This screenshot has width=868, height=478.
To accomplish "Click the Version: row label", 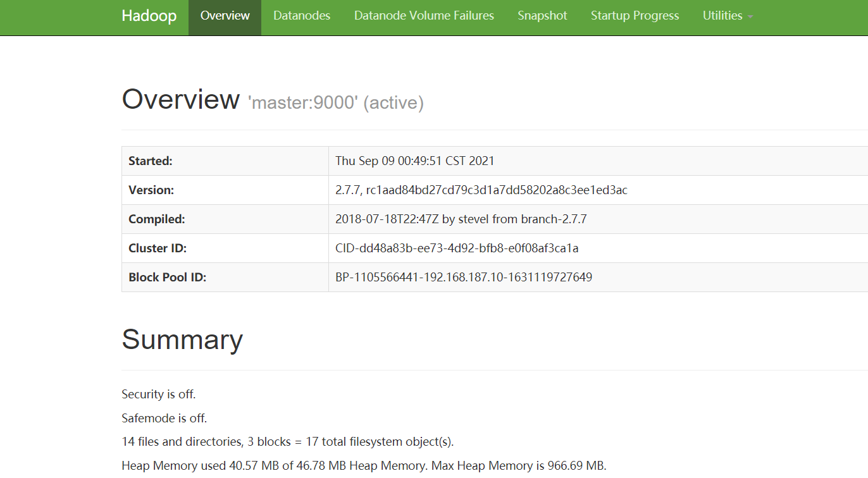I will [151, 190].
